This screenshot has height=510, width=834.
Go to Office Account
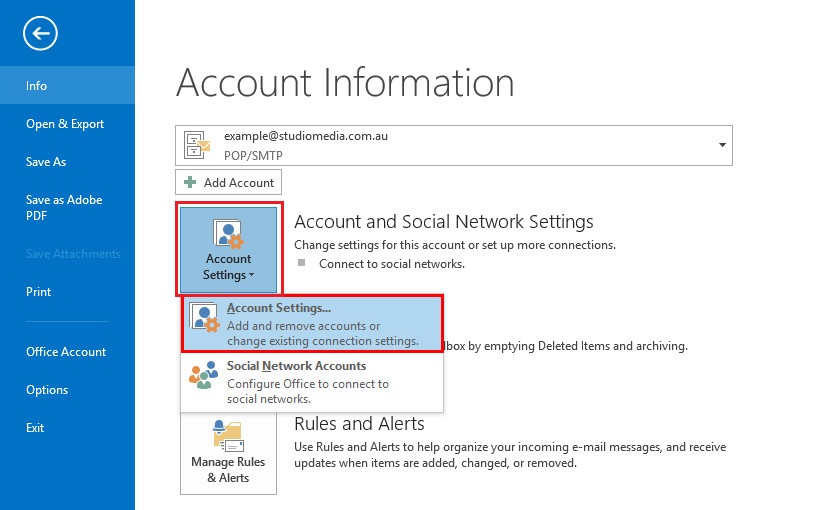coord(68,352)
